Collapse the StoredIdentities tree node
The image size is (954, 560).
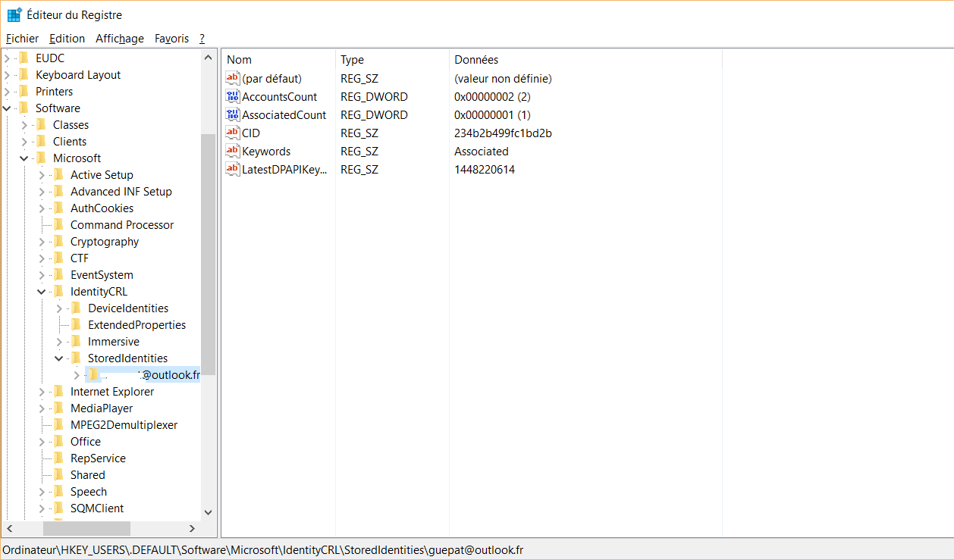(59, 358)
